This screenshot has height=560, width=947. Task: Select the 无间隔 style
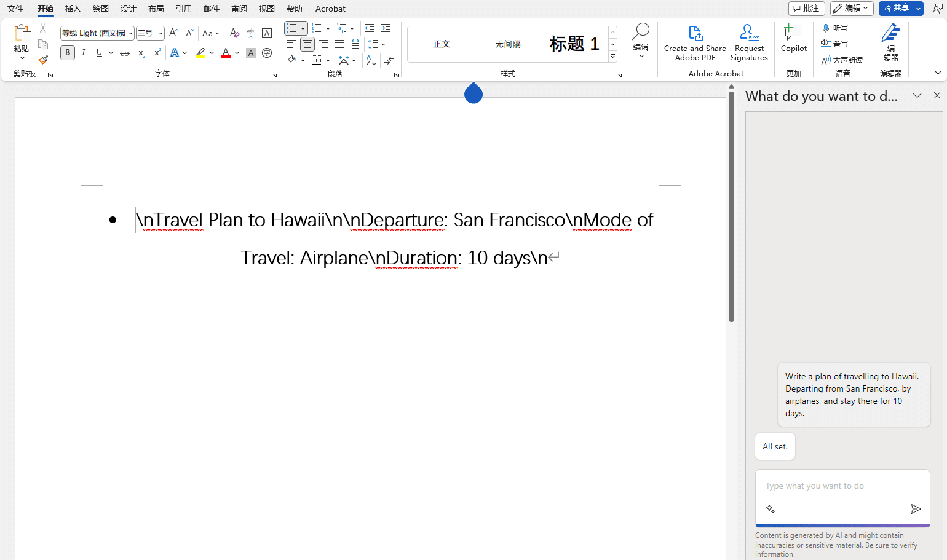508,44
